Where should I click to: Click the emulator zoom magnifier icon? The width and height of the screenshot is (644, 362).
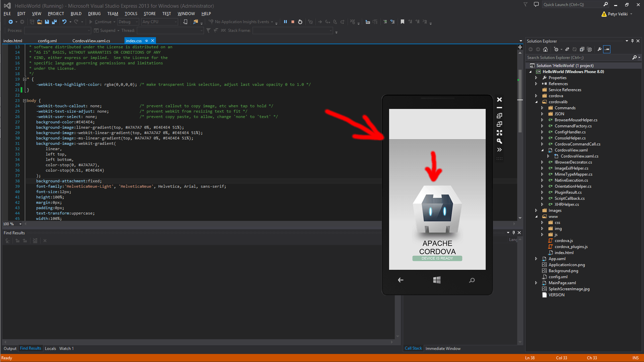(x=499, y=141)
